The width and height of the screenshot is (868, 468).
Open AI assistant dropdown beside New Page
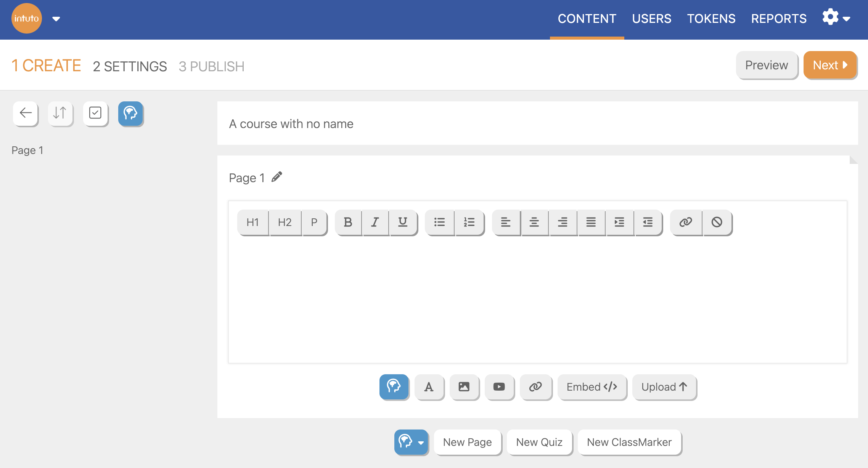411,442
